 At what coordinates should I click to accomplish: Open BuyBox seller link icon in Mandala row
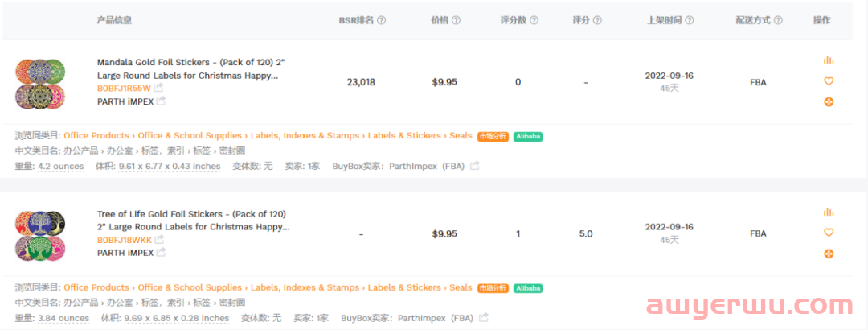(474, 166)
